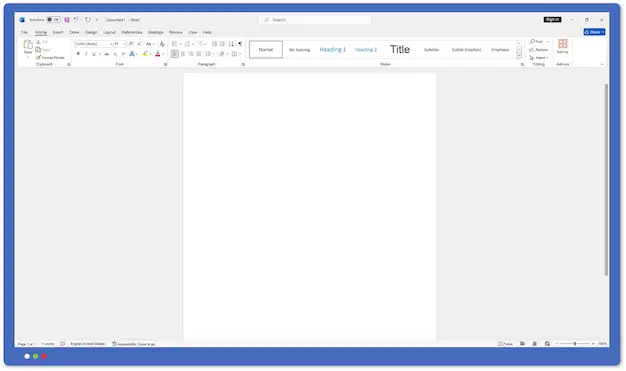Apply the Heading 1 style
Image resolution: width=626 pixels, height=371 pixels.
point(333,50)
